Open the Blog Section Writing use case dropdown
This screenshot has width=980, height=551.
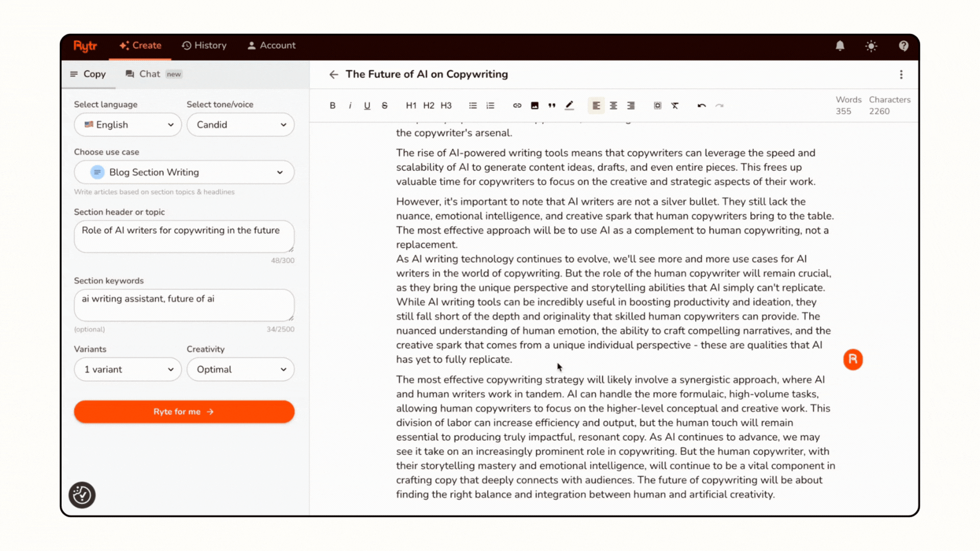point(184,172)
